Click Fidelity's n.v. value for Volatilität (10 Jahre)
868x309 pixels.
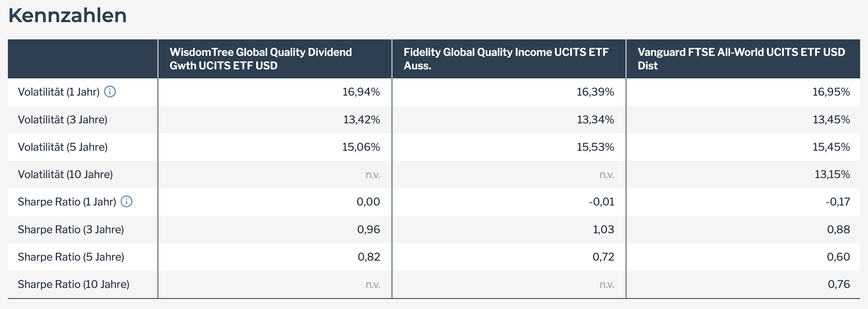point(607,175)
